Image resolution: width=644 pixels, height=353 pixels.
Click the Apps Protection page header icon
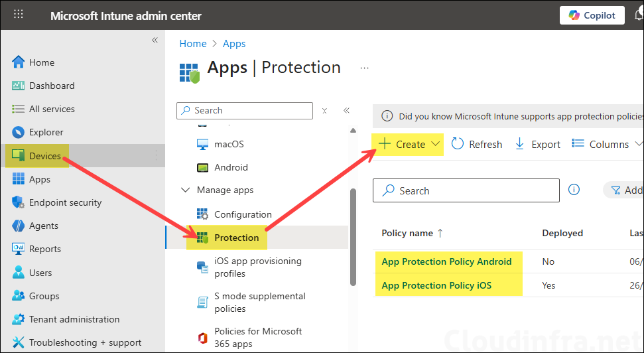pyautogui.click(x=189, y=73)
